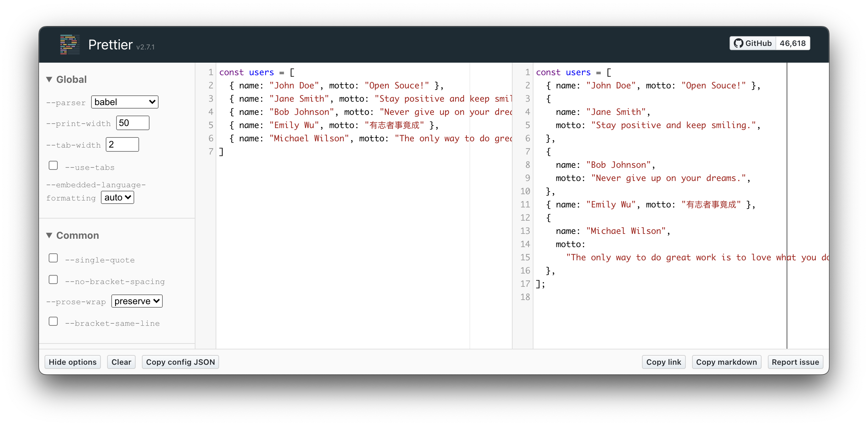
Task: Collapse the Global options section
Action: [x=66, y=79]
